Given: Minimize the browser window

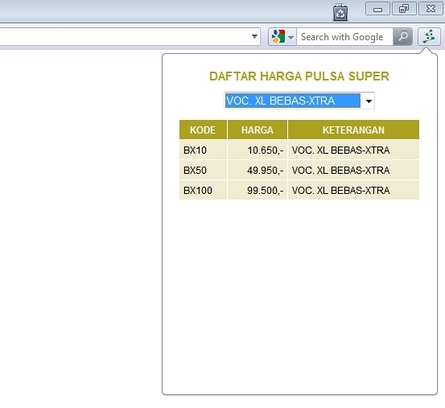Looking at the screenshot, I should coord(378,9).
